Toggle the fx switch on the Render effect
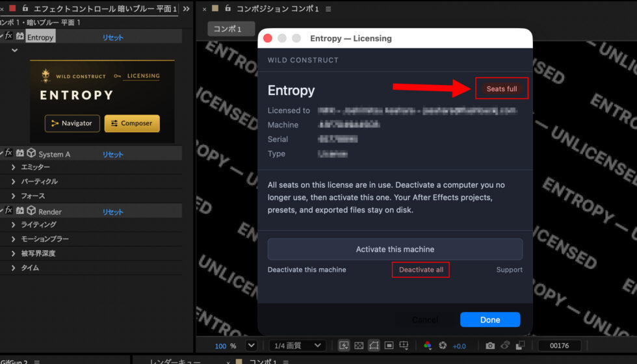 click(8, 210)
